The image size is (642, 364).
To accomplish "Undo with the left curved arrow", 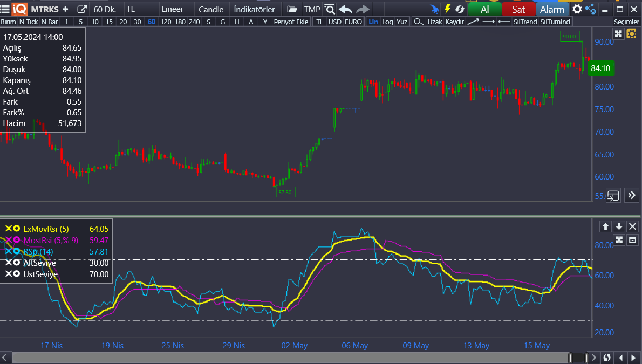I will coord(346,9).
